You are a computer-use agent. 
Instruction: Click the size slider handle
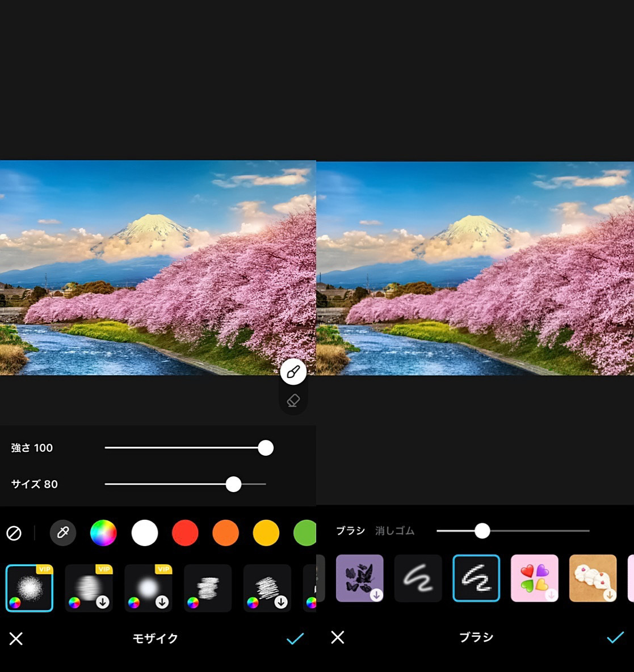click(x=233, y=484)
